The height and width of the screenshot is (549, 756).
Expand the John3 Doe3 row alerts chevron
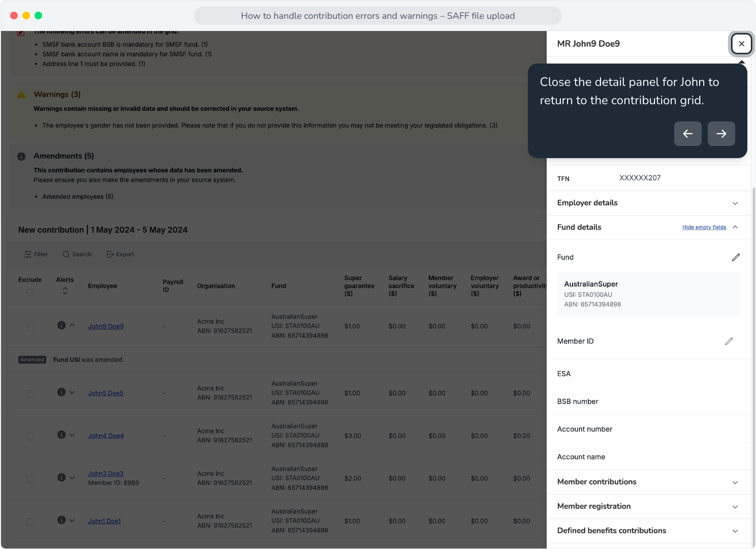(72, 478)
